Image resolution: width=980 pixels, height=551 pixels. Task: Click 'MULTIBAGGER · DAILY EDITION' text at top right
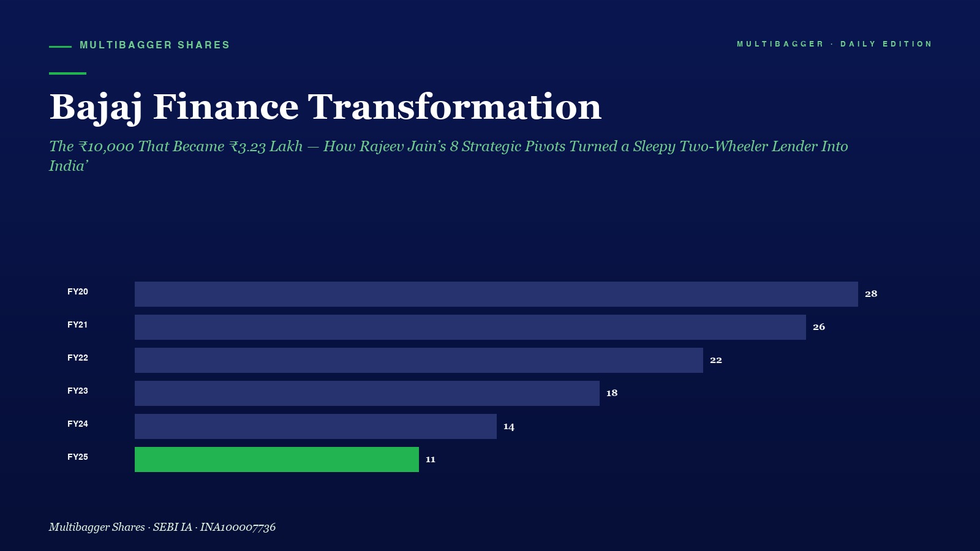[834, 44]
